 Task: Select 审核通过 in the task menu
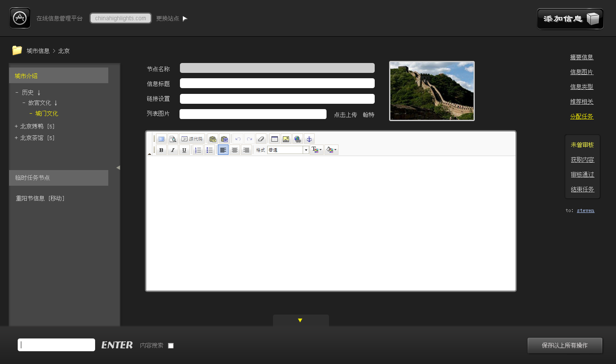click(582, 175)
